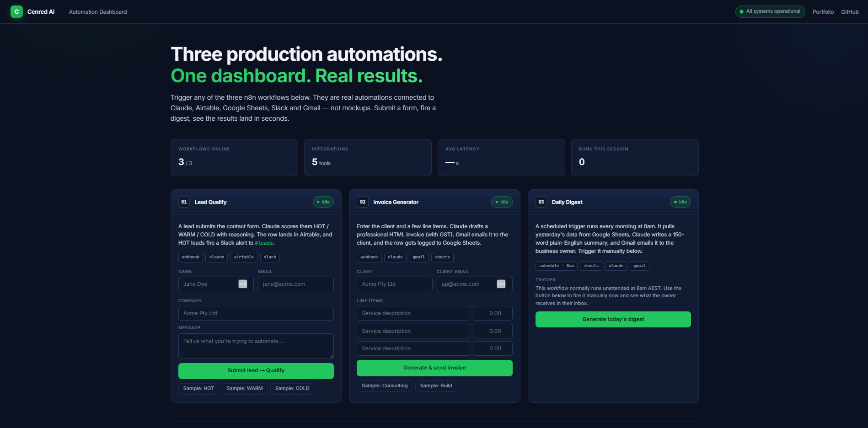This screenshot has width=868, height=428.
Task: Click the #leads channel reference
Action: pyautogui.click(x=264, y=243)
